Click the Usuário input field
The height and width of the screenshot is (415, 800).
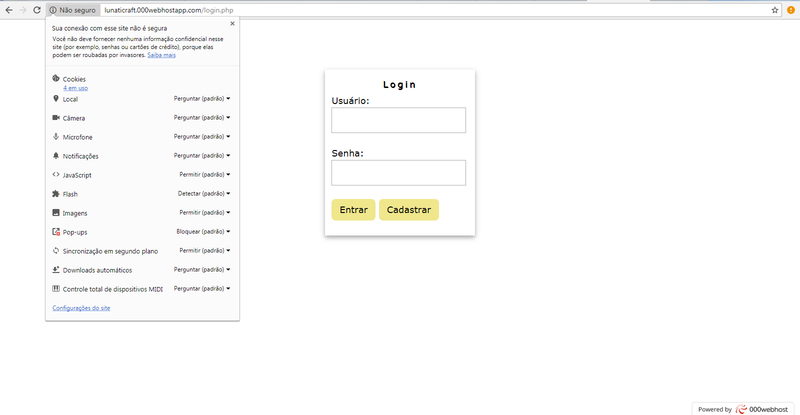click(x=398, y=120)
